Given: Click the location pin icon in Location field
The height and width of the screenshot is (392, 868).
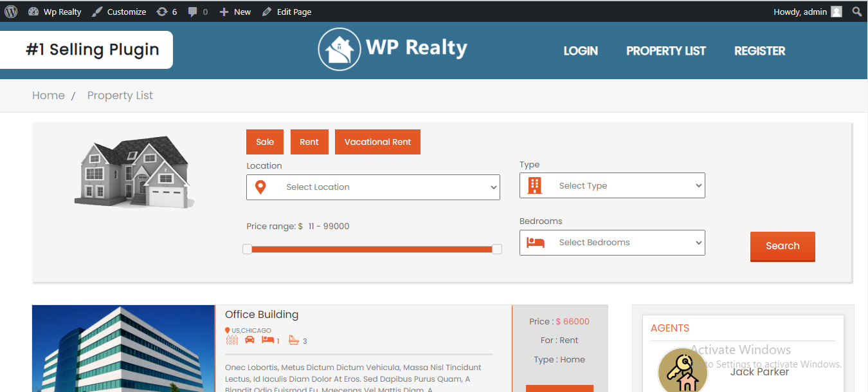Looking at the screenshot, I should coord(260,187).
